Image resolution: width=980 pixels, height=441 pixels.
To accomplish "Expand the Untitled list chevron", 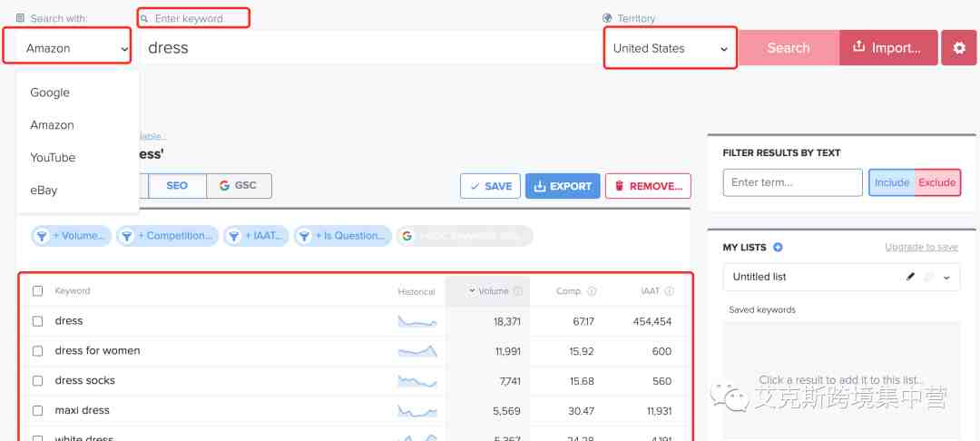I will pos(946,278).
